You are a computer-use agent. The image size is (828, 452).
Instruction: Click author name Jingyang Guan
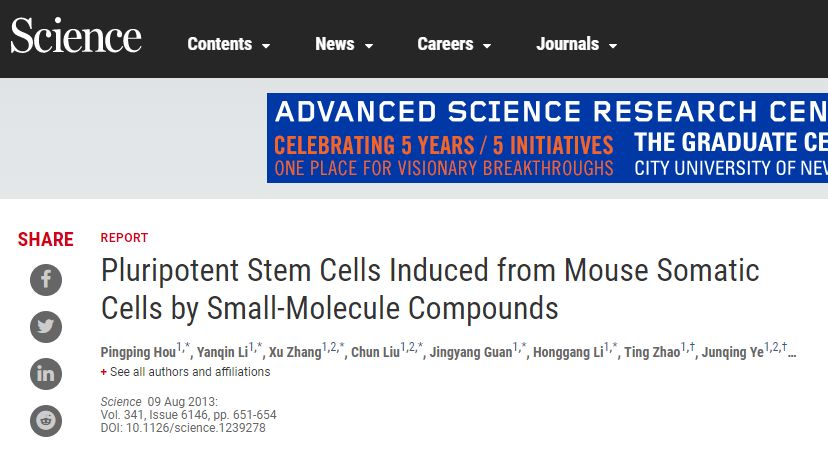tap(470, 353)
